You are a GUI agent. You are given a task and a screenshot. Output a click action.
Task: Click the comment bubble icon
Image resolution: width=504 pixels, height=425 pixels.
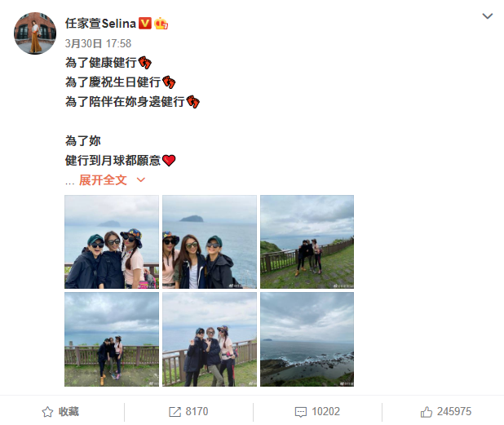click(301, 412)
